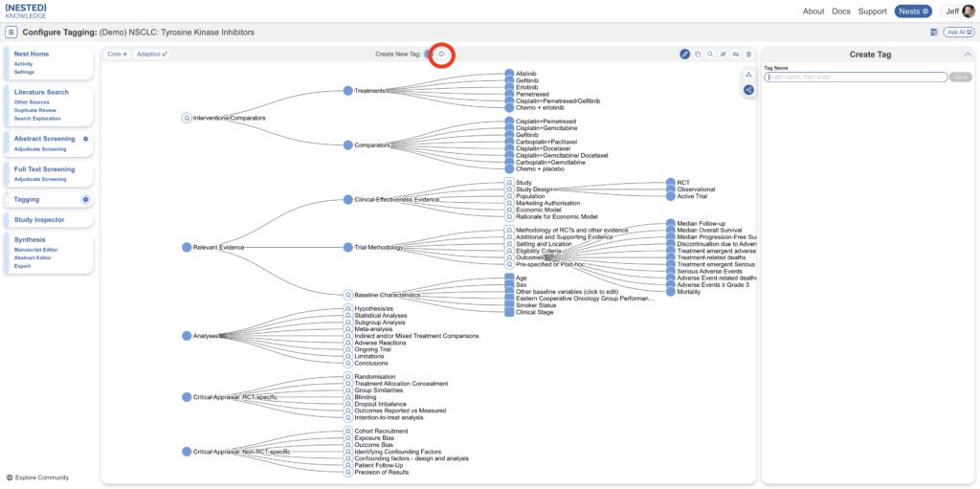Click the trash delete icon in toolbar
Screen dimensions: 980x489
[x=748, y=54]
